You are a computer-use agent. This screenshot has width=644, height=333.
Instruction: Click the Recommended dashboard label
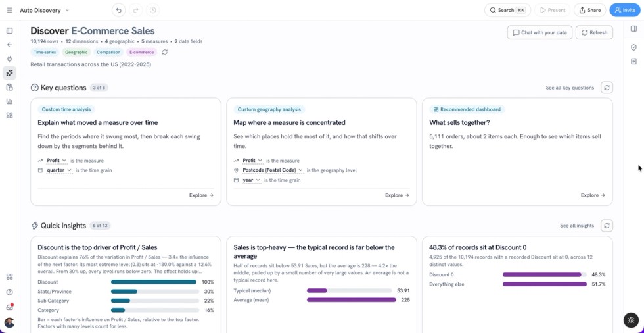coord(467,109)
